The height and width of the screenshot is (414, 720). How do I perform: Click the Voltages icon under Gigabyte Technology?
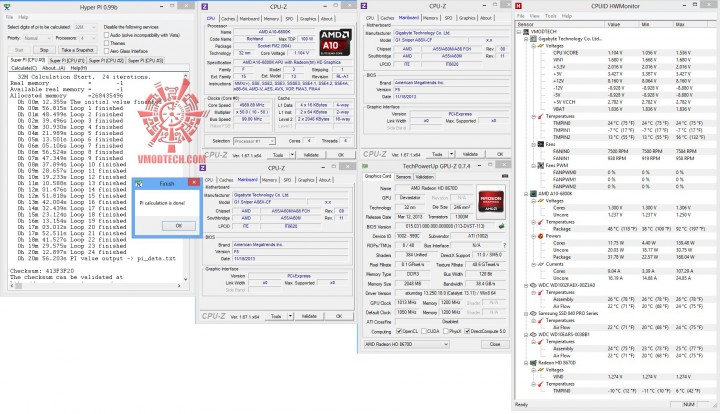pyautogui.click(x=540, y=46)
